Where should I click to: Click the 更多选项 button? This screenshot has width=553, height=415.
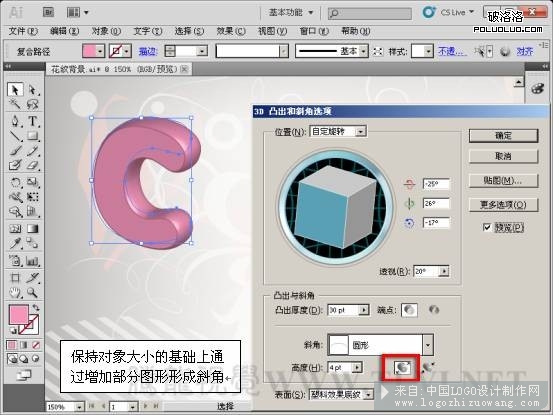tap(503, 205)
